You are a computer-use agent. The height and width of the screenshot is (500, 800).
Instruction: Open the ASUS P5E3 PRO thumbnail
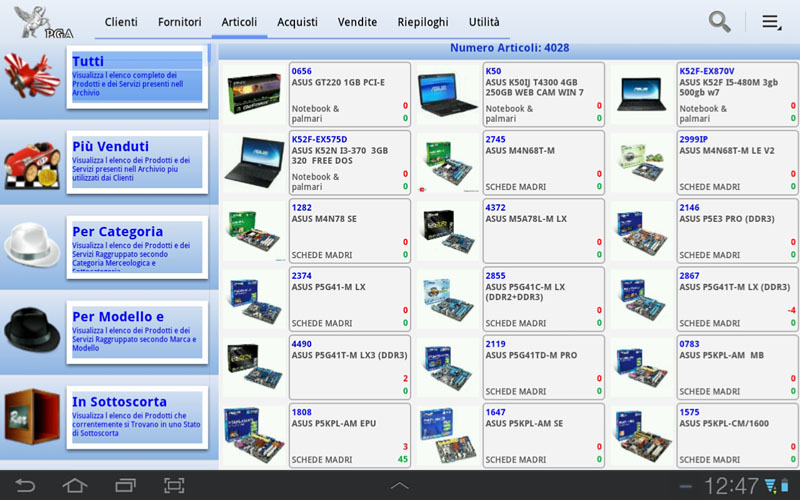(641, 231)
